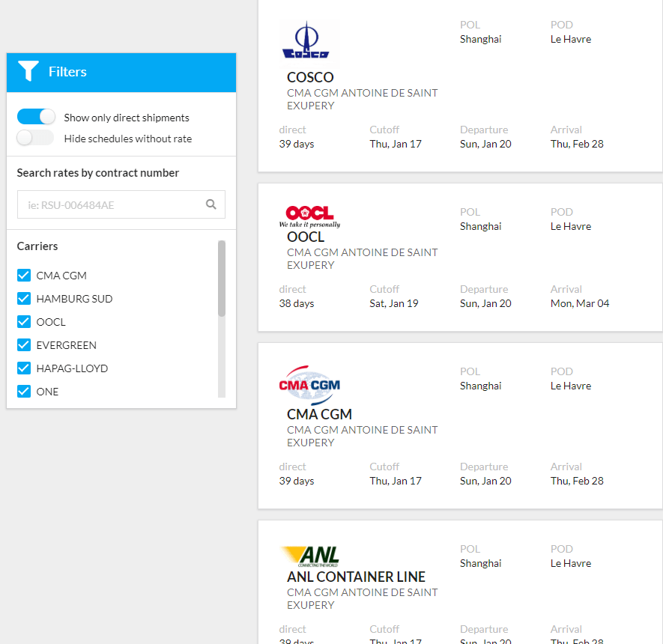Focus the contract number search field
This screenshot has height=644, width=663.
tap(121, 204)
